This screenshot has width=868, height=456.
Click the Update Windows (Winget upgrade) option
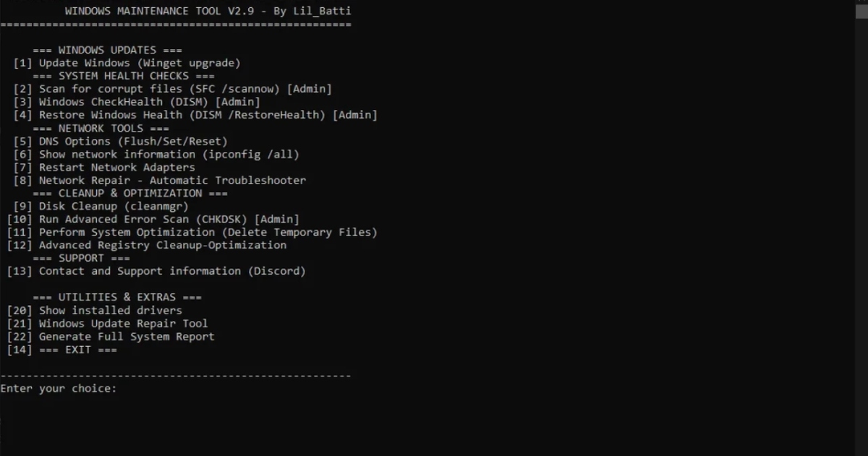(127, 63)
